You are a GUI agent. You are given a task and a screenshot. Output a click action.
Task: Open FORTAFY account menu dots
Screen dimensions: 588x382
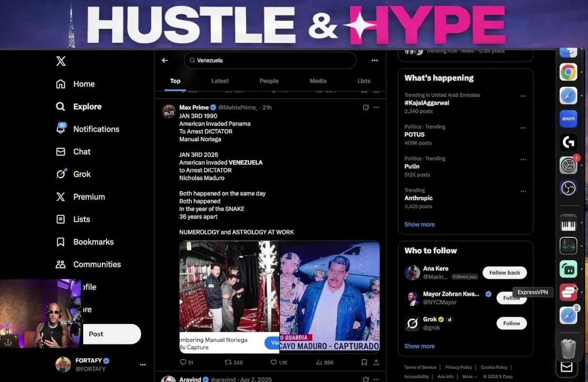[143, 364]
